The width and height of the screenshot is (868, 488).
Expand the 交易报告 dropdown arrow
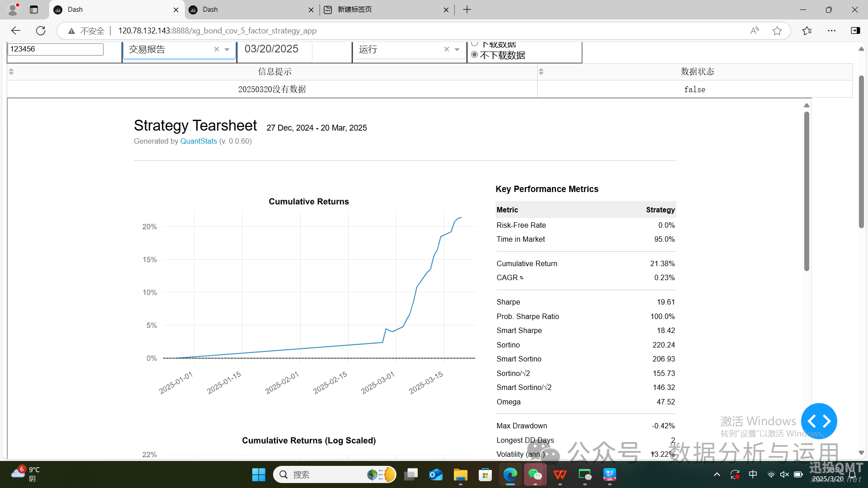point(227,50)
